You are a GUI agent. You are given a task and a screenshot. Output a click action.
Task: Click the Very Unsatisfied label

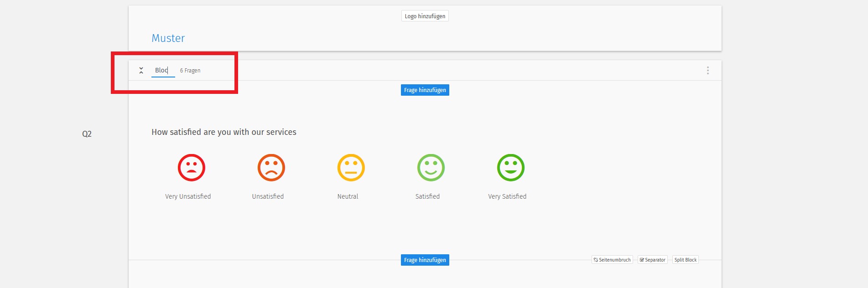tap(188, 196)
